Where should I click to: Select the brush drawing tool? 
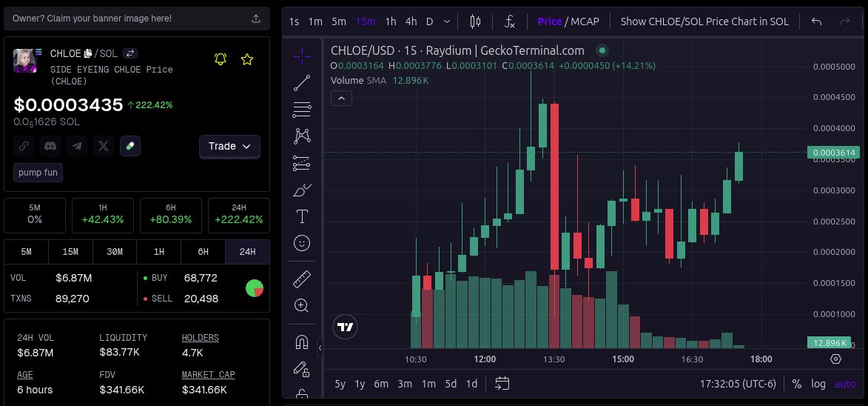tap(302, 190)
